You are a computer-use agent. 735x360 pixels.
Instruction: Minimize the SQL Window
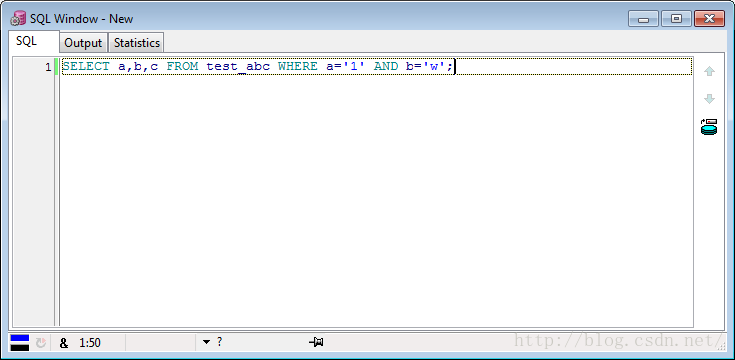point(644,19)
